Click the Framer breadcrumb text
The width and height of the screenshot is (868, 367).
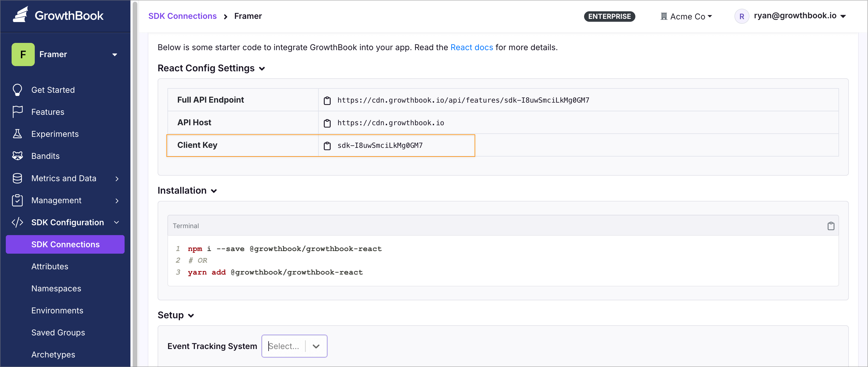248,16
